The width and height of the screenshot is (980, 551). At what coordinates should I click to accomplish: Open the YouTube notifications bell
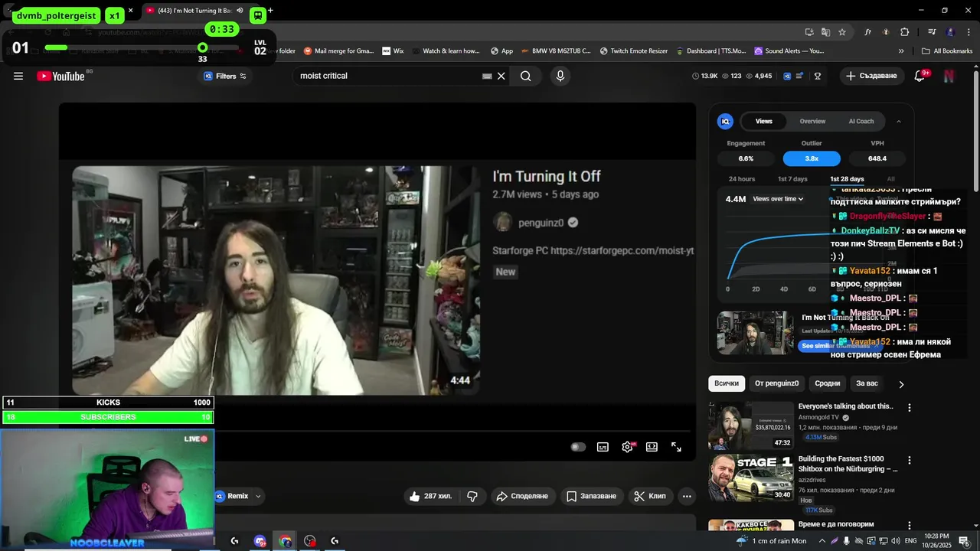pos(920,76)
